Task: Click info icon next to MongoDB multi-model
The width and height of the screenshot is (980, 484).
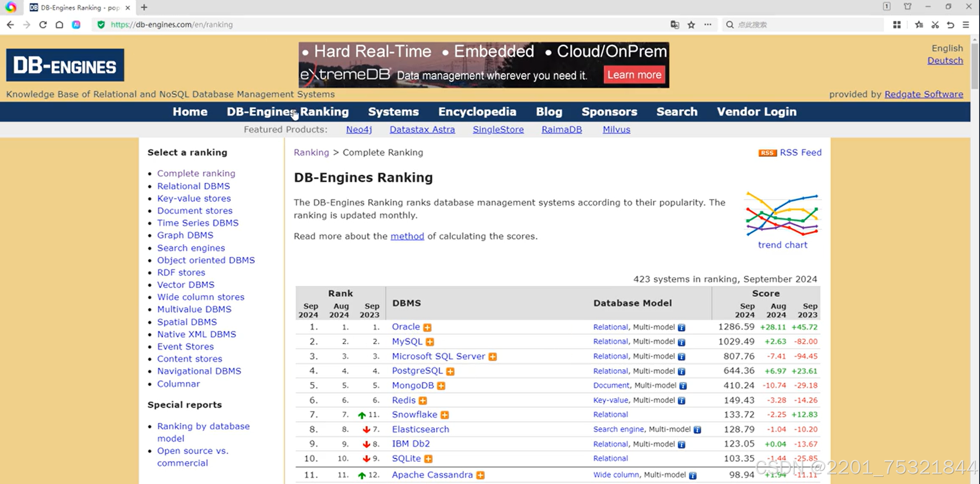Action: coord(683,386)
